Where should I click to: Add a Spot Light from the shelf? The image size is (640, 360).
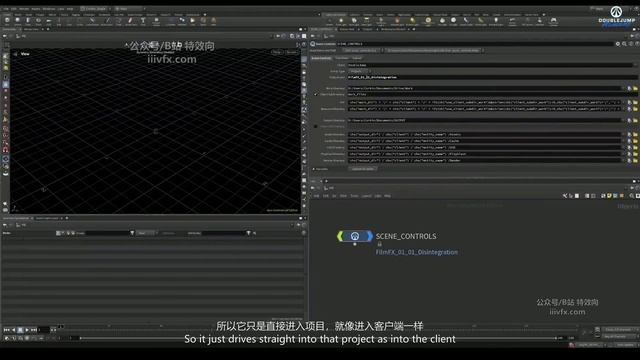[354, 21]
